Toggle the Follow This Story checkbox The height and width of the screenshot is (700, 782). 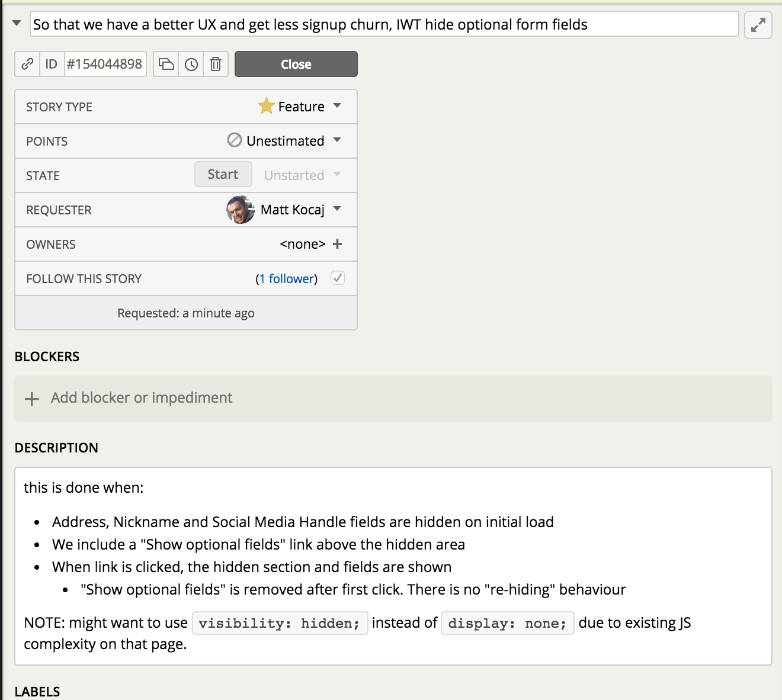coord(338,278)
